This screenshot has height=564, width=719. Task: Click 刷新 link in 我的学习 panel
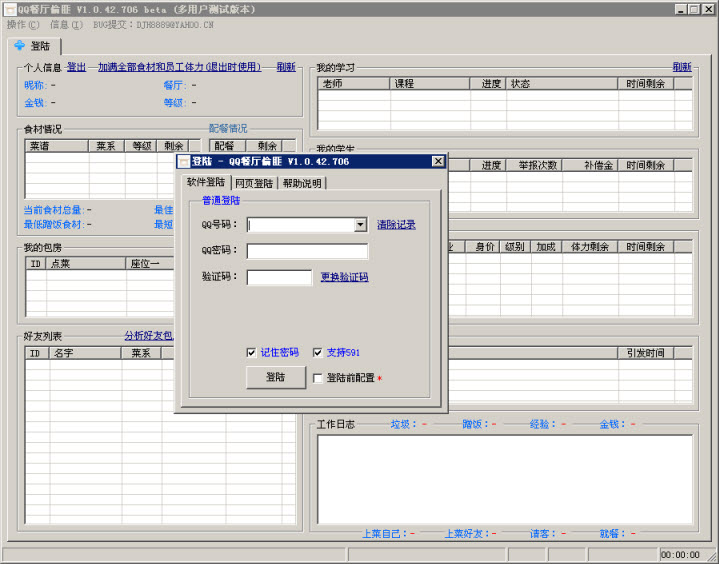(x=682, y=67)
